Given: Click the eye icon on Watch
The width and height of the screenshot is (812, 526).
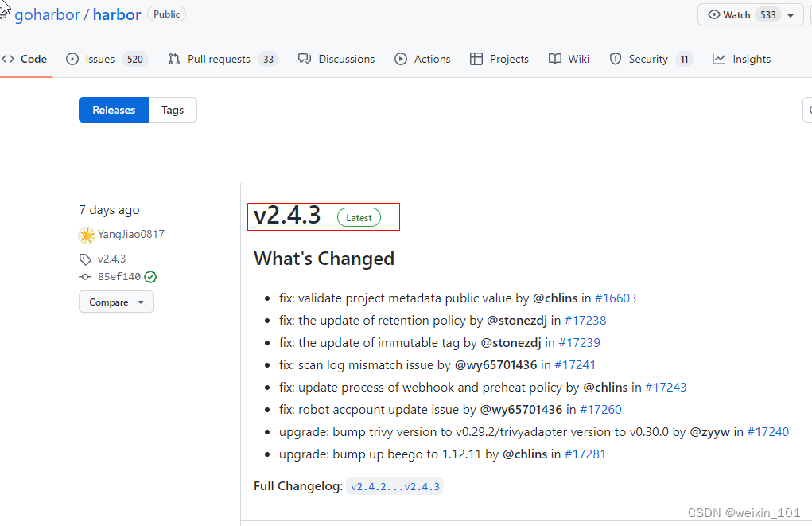Looking at the screenshot, I should [714, 14].
